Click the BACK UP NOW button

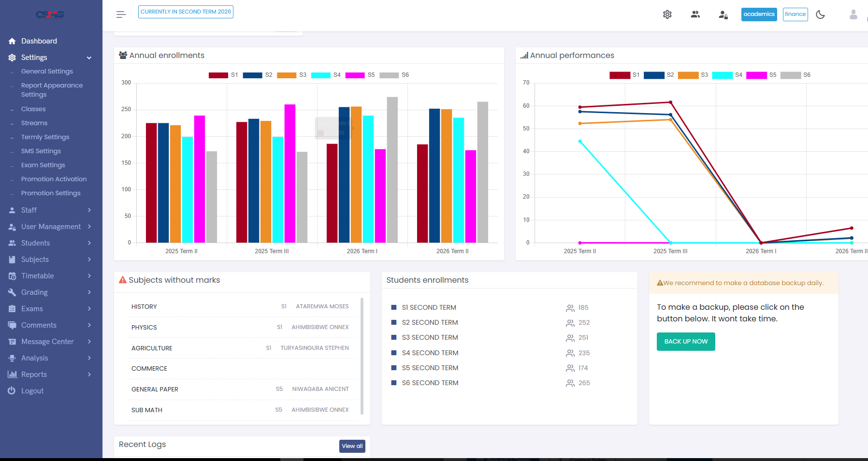tap(686, 342)
